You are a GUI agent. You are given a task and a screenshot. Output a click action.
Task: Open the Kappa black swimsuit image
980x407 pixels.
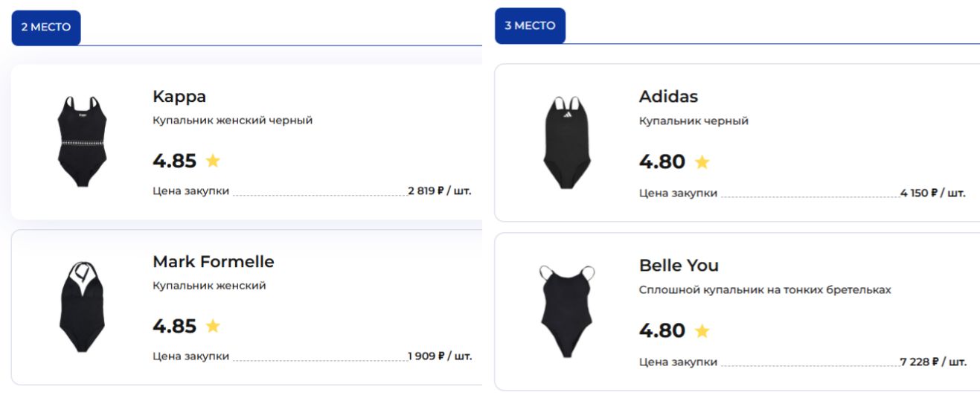[83, 141]
